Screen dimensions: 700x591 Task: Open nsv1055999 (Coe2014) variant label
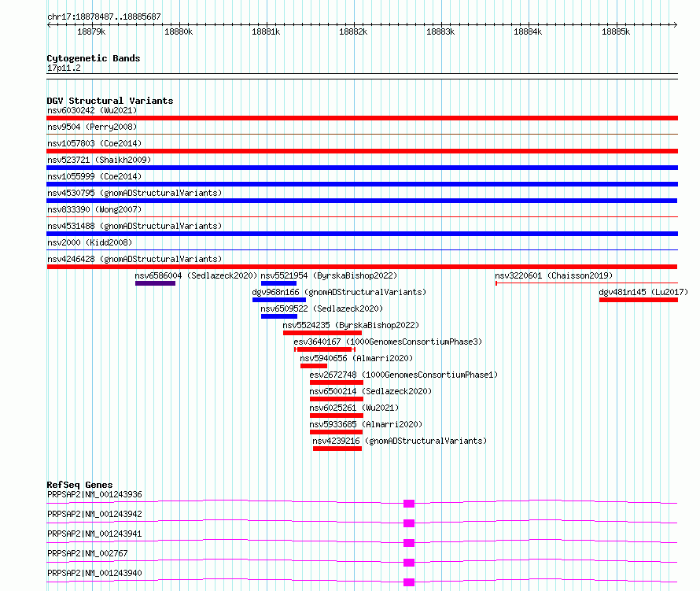tap(94, 176)
